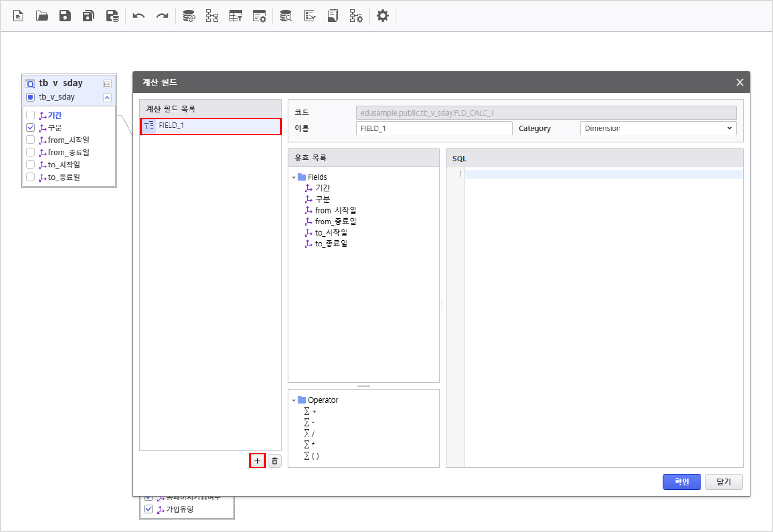773x532 pixels.
Task: Check the to_시작일 checkbox in tb_v_sday
Action: pyautogui.click(x=31, y=164)
